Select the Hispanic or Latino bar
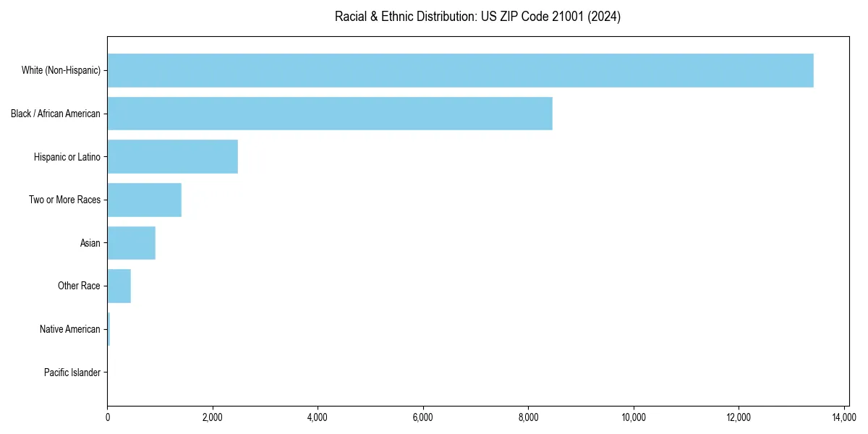Viewport: 868px width, 434px height. click(174, 157)
